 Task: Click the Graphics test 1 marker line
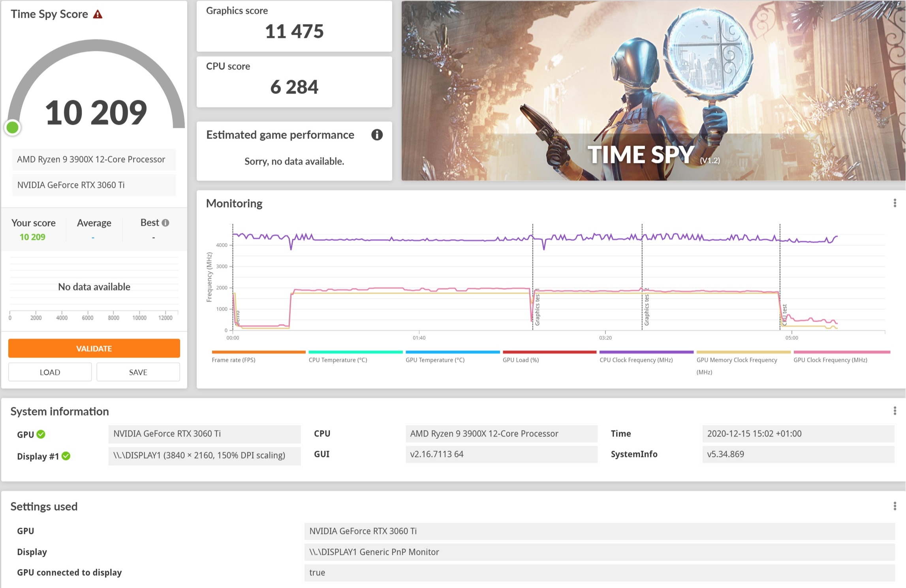[x=533, y=276]
